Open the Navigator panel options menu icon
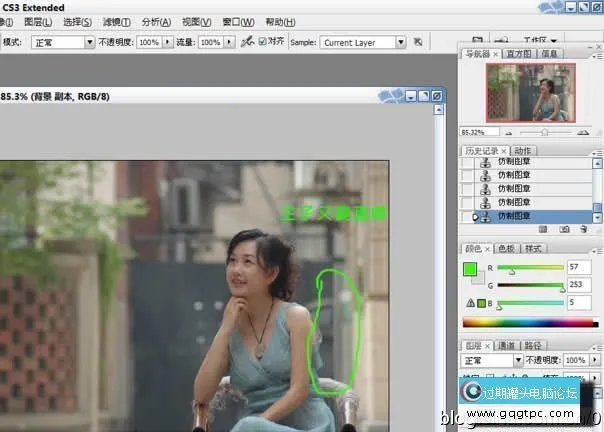Image resolution: width=604 pixels, height=432 pixels. pos(598,56)
